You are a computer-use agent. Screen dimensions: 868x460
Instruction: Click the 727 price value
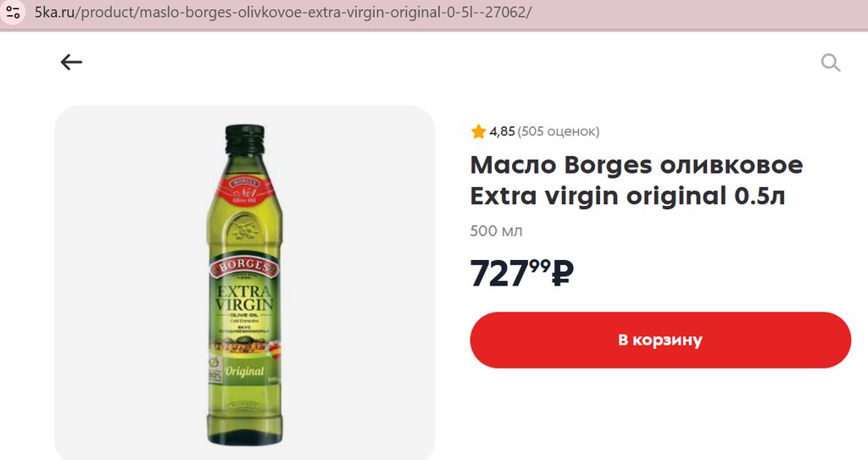click(x=499, y=274)
